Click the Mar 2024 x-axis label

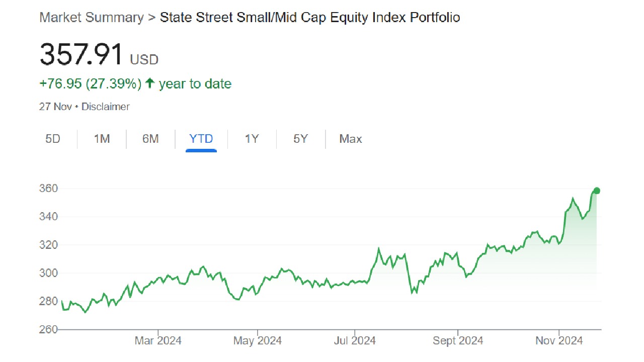point(158,341)
